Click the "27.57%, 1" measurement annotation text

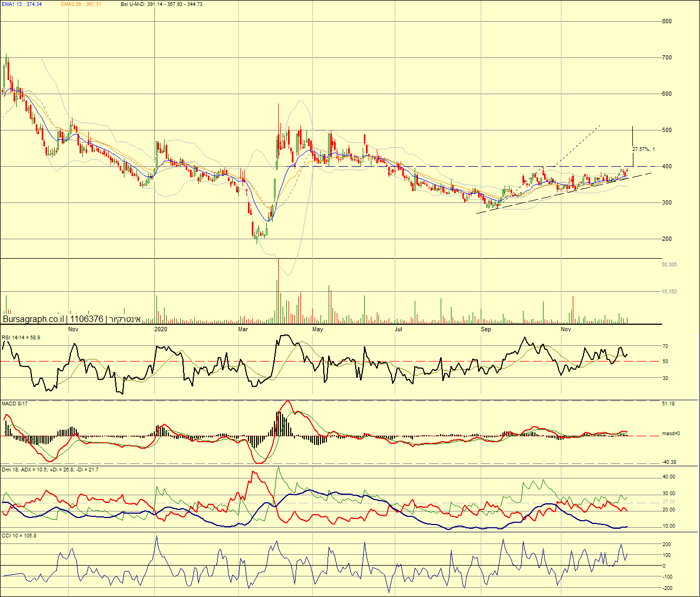pyautogui.click(x=644, y=149)
